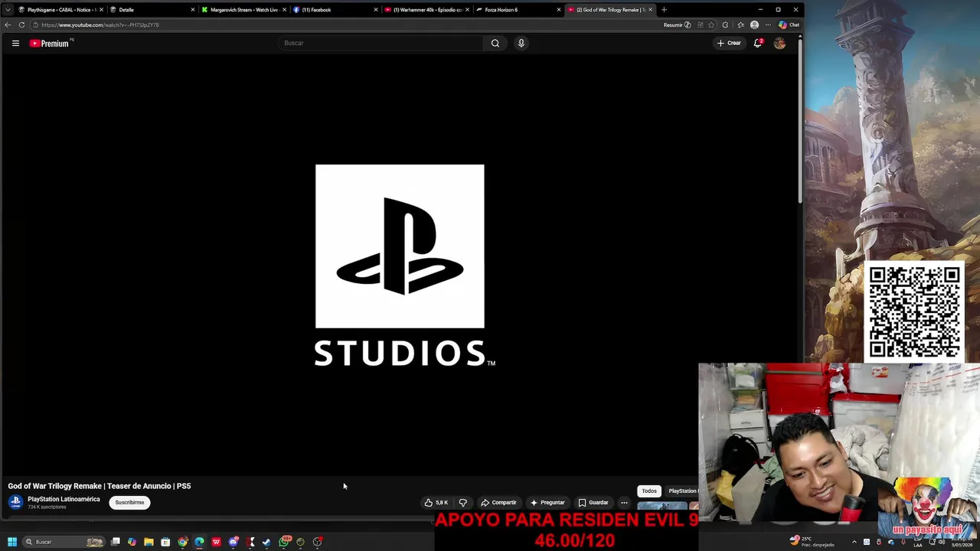Focus the YouTube Buscar search field
The height and width of the screenshot is (551, 980).
tap(381, 43)
